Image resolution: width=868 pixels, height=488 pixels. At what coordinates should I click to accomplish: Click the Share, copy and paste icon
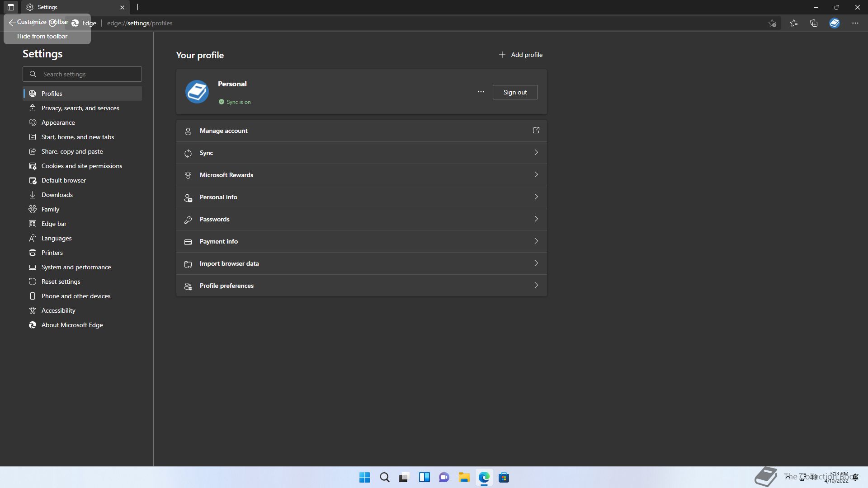click(x=33, y=151)
